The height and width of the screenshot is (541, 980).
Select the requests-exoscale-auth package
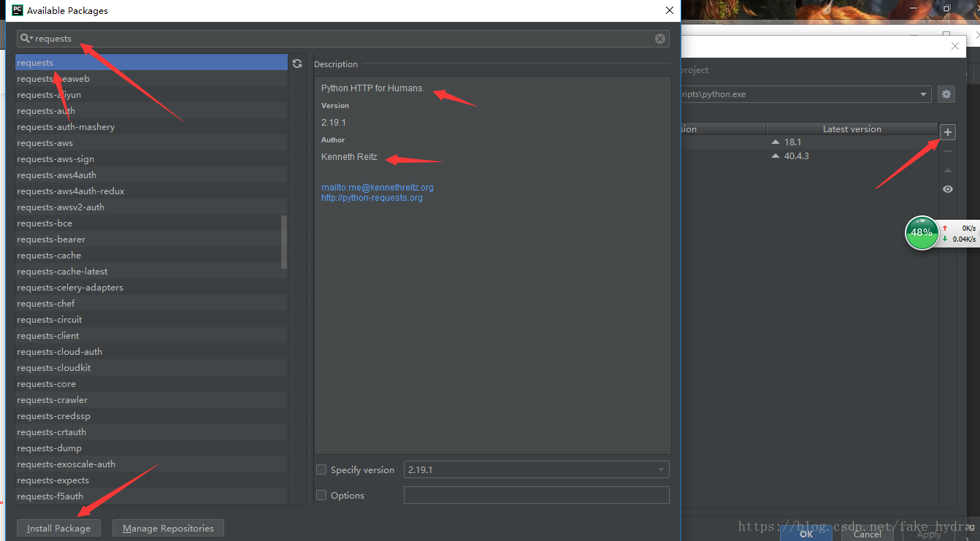151,464
